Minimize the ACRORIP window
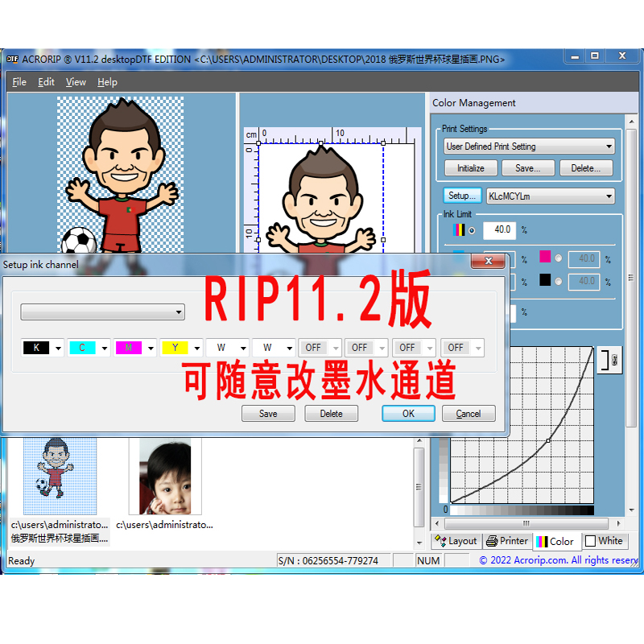This screenshot has height=644, width=644. (575, 56)
